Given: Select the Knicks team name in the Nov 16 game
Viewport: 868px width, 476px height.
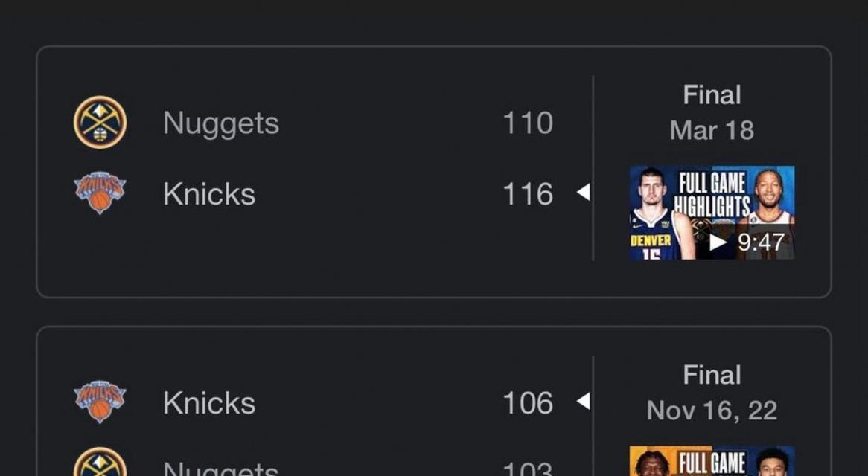Looking at the screenshot, I should coord(209,403).
